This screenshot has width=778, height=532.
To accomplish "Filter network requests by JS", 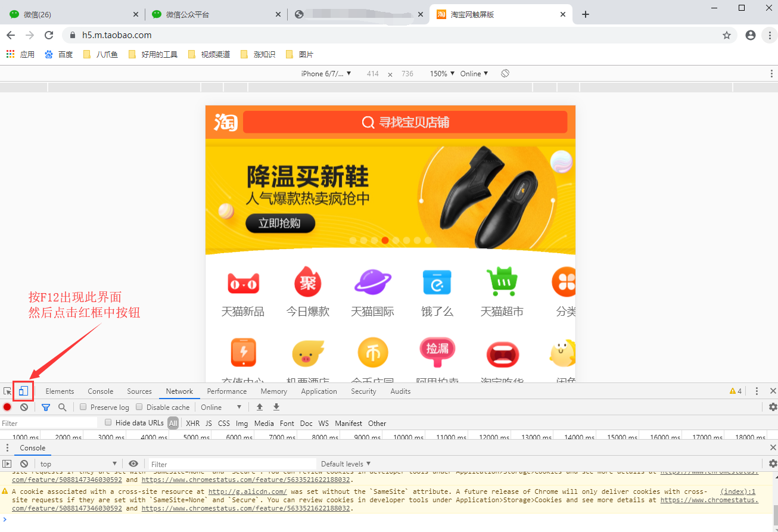I will click(x=208, y=423).
